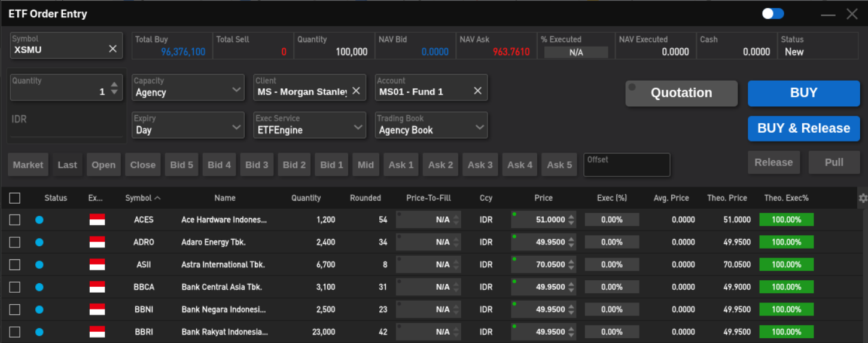
Task: Clear the MS01 - Fund 1 account
Action: coord(477,91)
